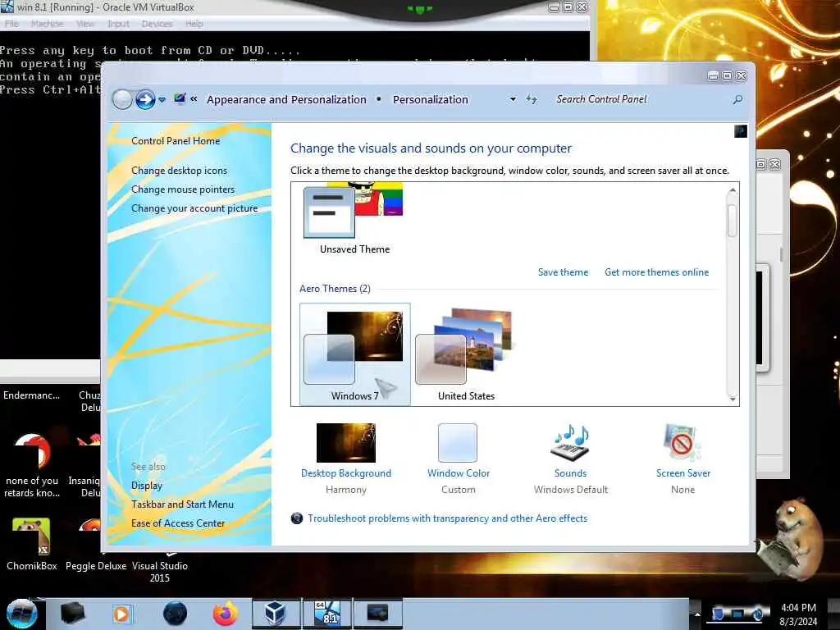The height and width of the screenshot is (630, 840).
Task: Click Troubleshoot problems with transparency link
Action: (447, 518)
